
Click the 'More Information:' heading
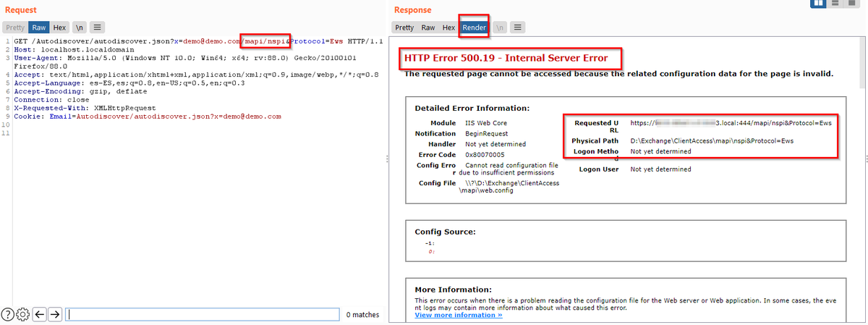[453, 289]
